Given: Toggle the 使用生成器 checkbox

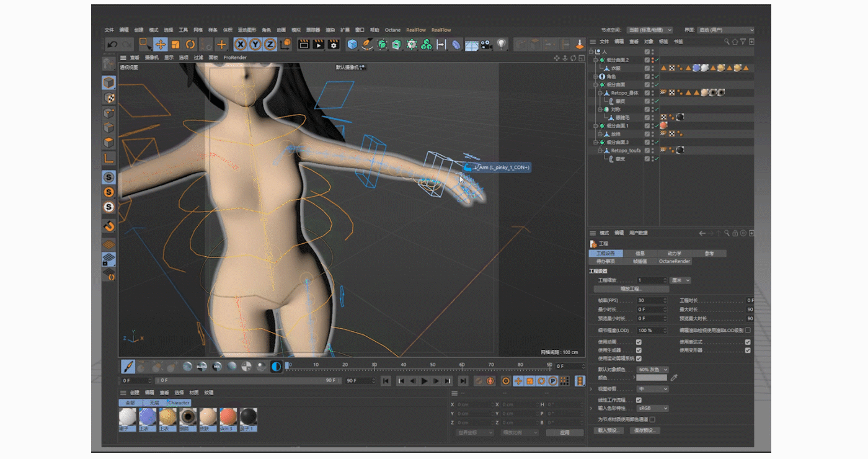Looking at the screenshot, I should (x=639, y=350).
